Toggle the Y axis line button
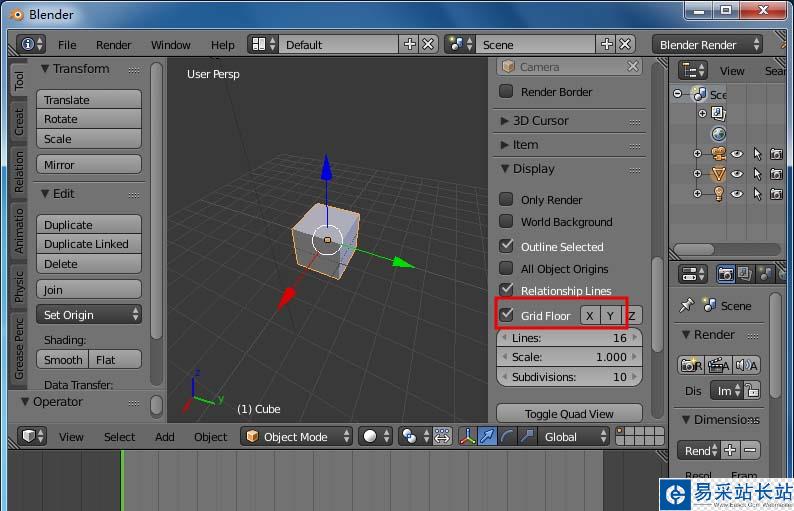This screenshot has width=794, height=511. (610, 316)
